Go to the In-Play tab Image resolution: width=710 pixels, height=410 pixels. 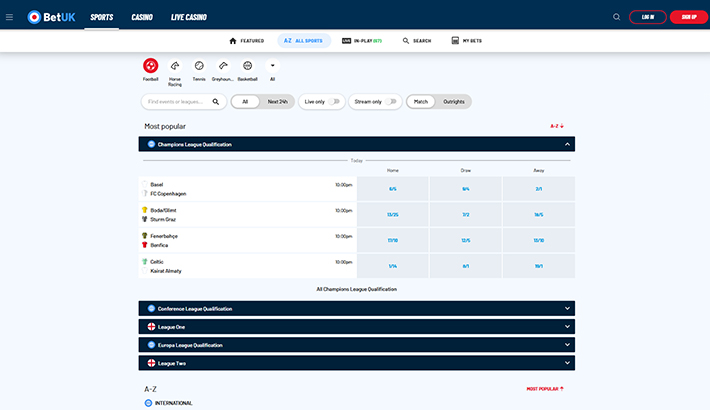tap(361, 41)
